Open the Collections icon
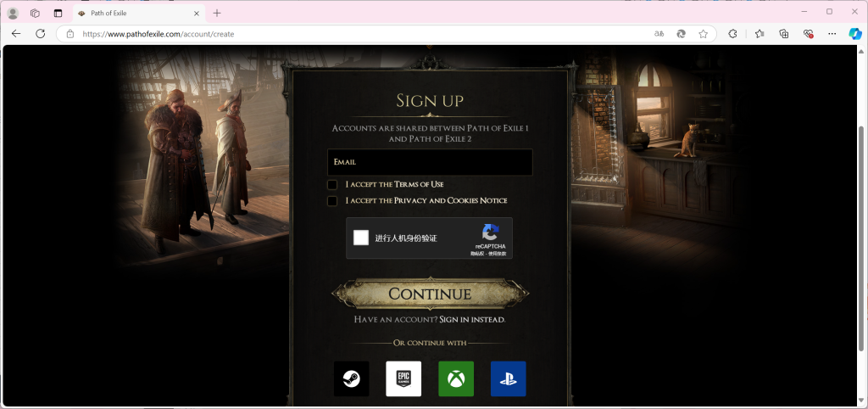The image size is (868, 409). [784, 34]
